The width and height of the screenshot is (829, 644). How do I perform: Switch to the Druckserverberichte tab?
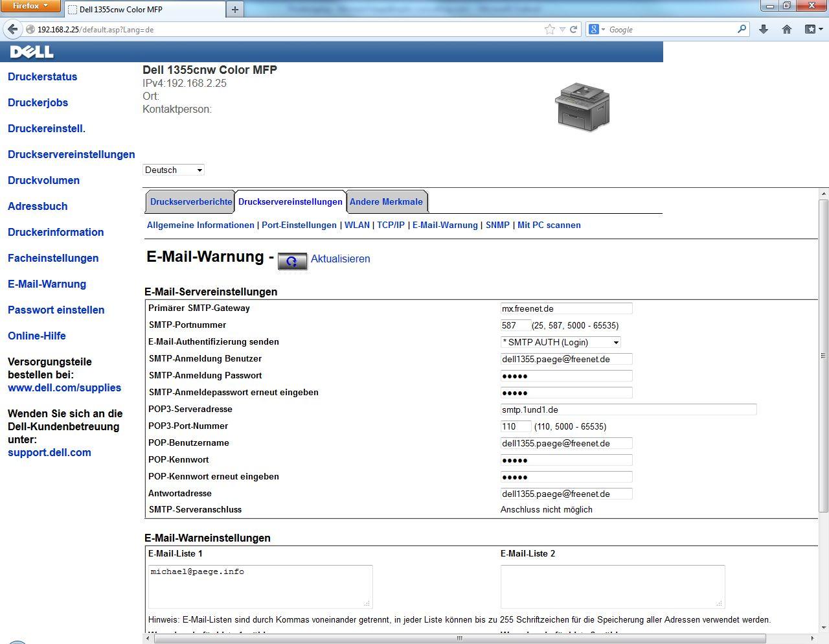click(x=191, y=201)
